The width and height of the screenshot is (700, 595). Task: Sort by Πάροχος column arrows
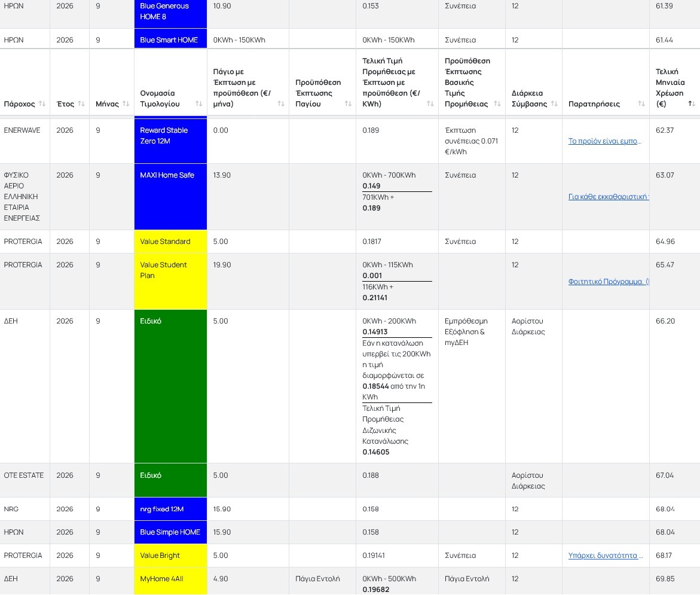tap(42, 103)
